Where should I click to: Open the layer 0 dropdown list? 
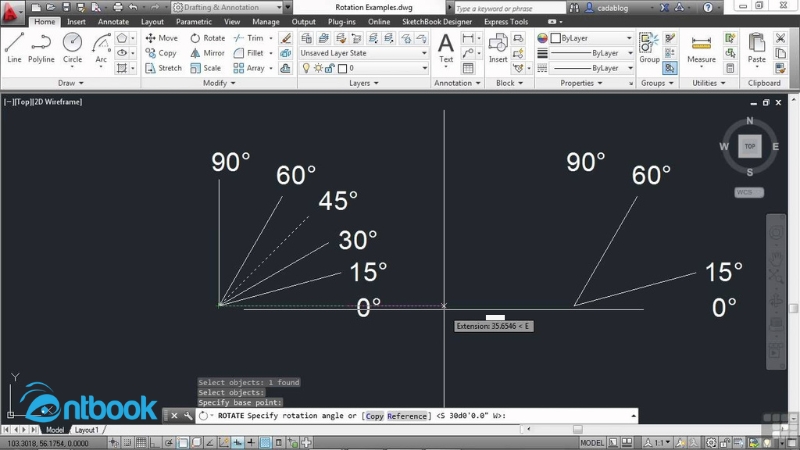point(363,68)
